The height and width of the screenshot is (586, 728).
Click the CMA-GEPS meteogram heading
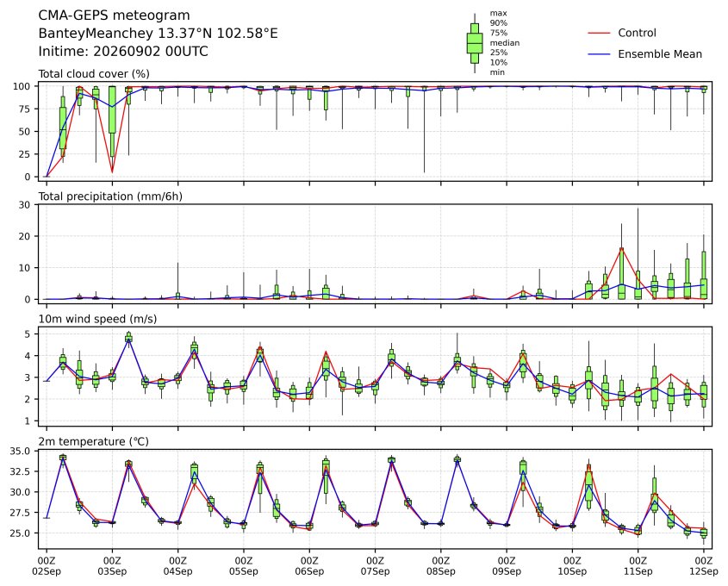pyautogui.click(x=115, y=16)
